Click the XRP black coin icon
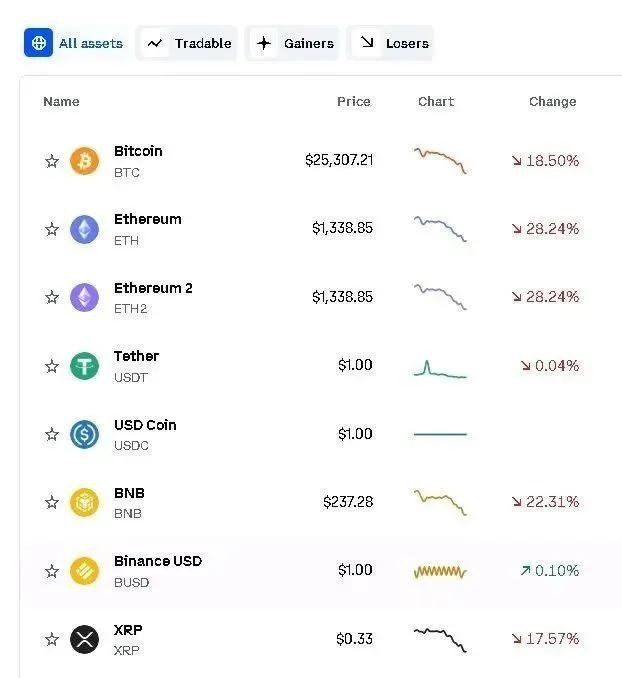Viewport: 622px width, 678px height. 84,639
